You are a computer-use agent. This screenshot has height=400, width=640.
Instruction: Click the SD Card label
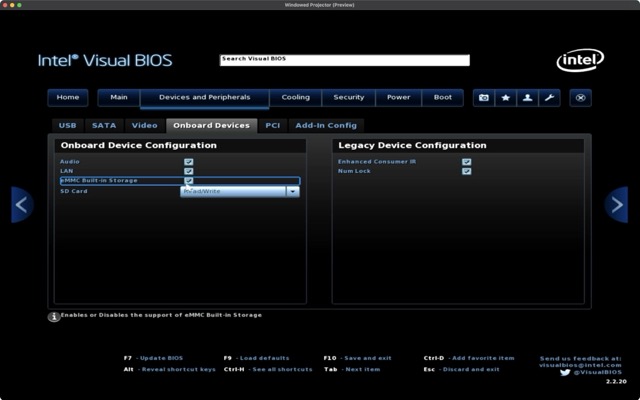[x=74, y=191]
